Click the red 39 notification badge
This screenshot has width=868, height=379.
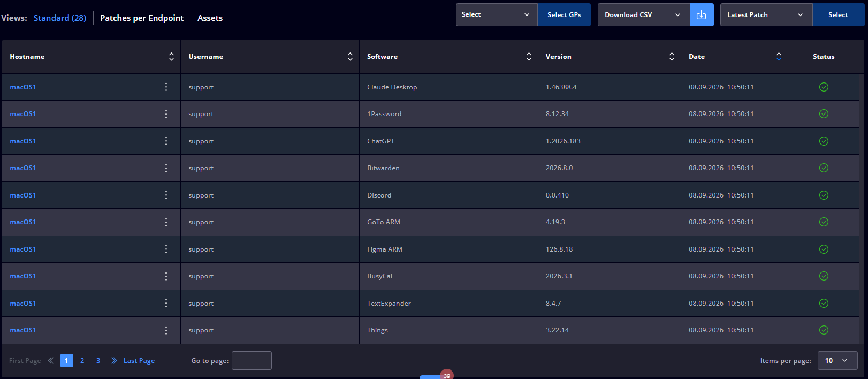[447, 375]
